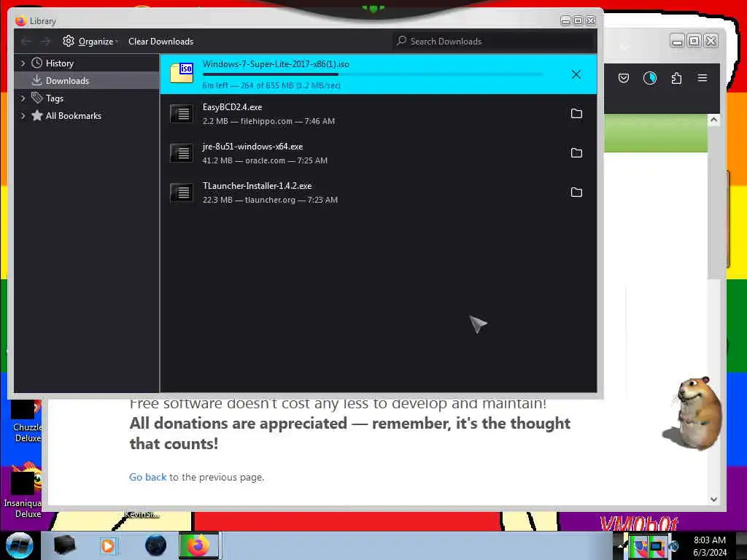Open the black box taskbar icon

(65, 545)
